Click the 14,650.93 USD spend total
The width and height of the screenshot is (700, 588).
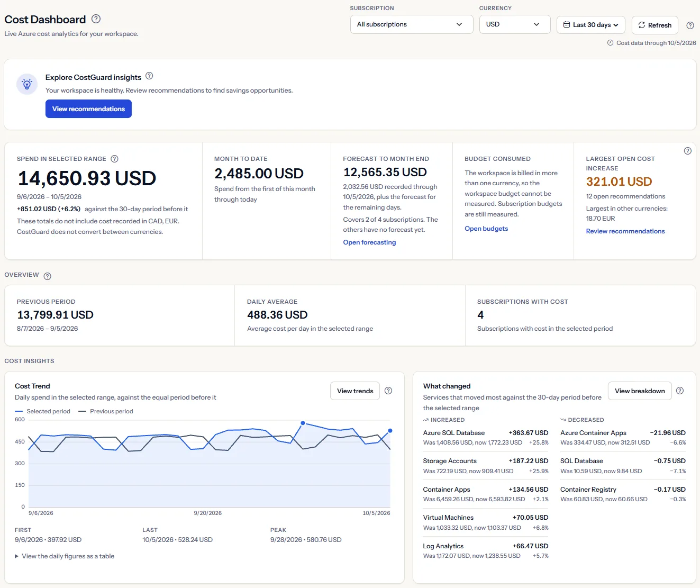[x=87, y=178]
